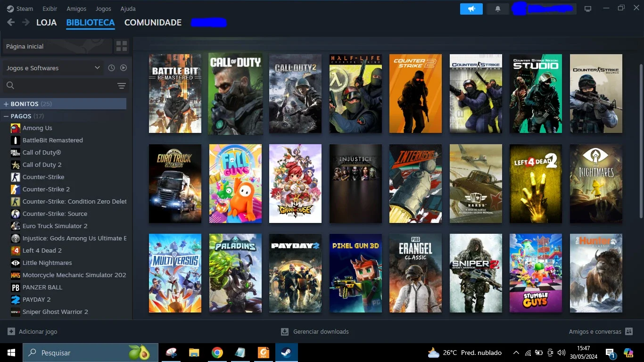Open BattleBit Remastered cover art
Viewport: 644px width, 362px height.
tap(175, 93)
